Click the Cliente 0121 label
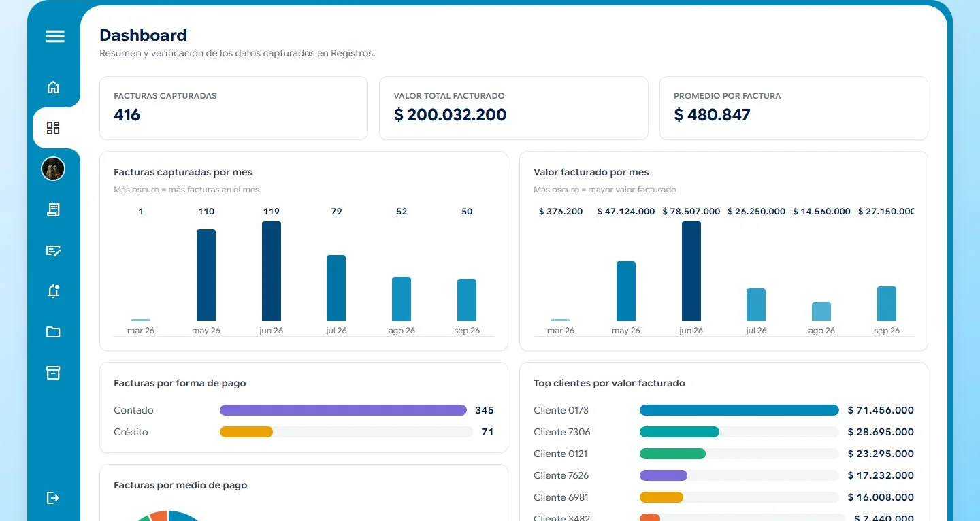The width and height of the screenshot is (980, 521). [x=560, y=454]
